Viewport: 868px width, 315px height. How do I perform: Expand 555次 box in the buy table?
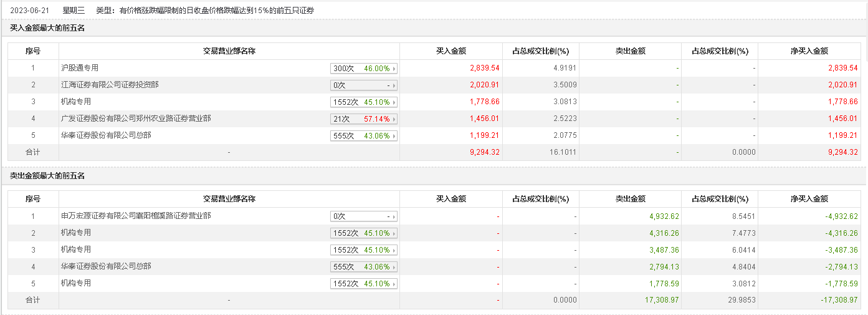point(364,136)
